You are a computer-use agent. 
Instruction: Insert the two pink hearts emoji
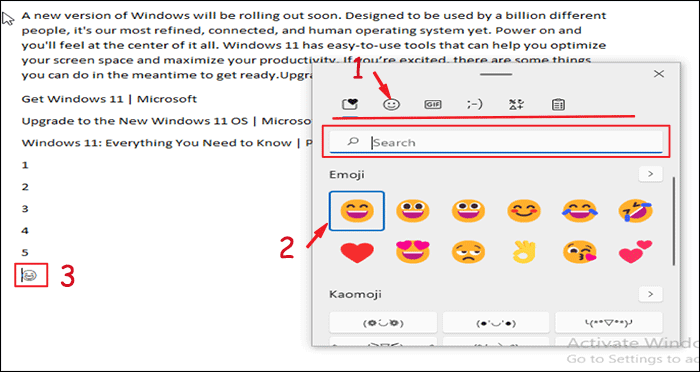coord(636,251)
